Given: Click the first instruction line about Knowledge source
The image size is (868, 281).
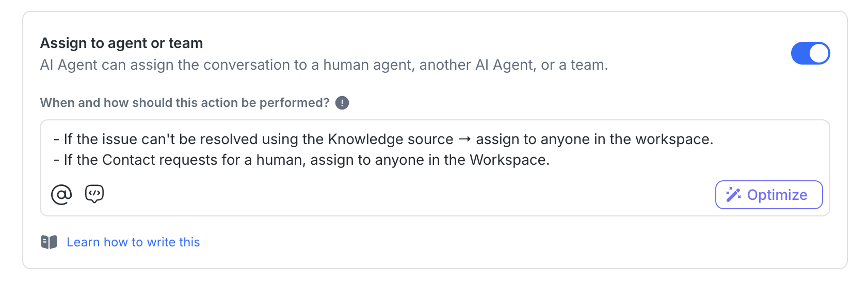Looking at the screenshot, I should (258, 139).
